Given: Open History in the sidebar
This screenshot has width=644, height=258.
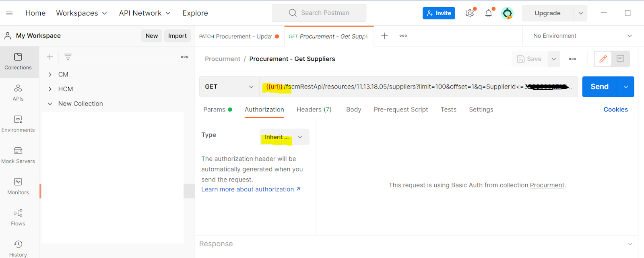Looking at the screenshot, I should click(18, 249).
